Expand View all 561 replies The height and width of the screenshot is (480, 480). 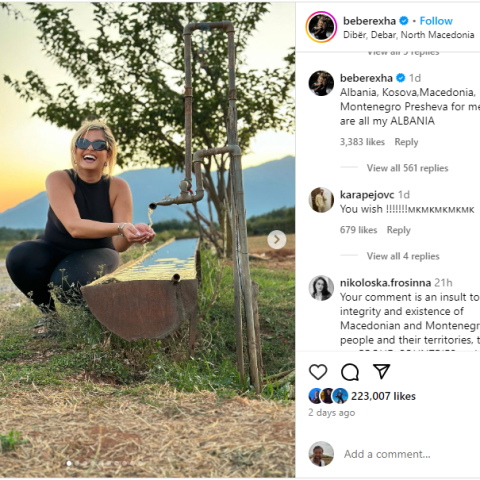407,168
